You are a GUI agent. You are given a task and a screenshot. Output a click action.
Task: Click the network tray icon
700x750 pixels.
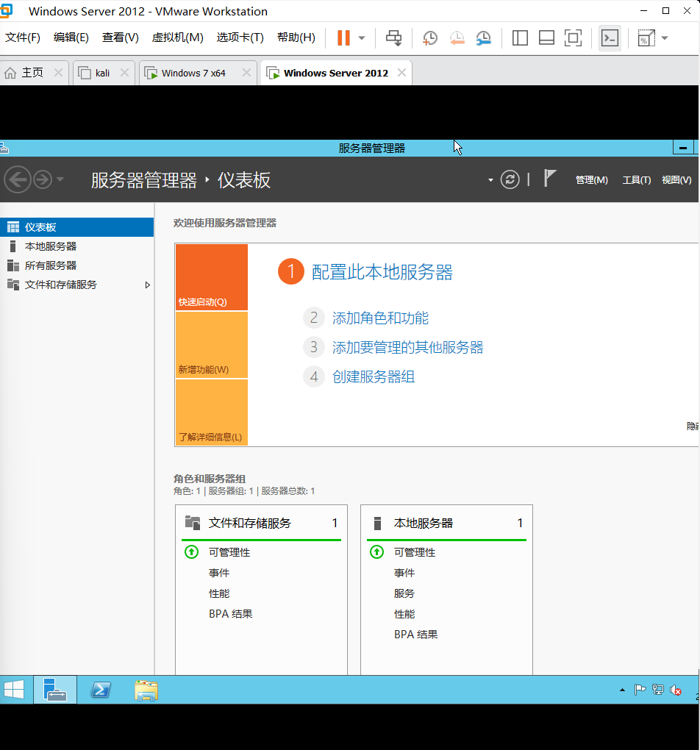[658, 690]
